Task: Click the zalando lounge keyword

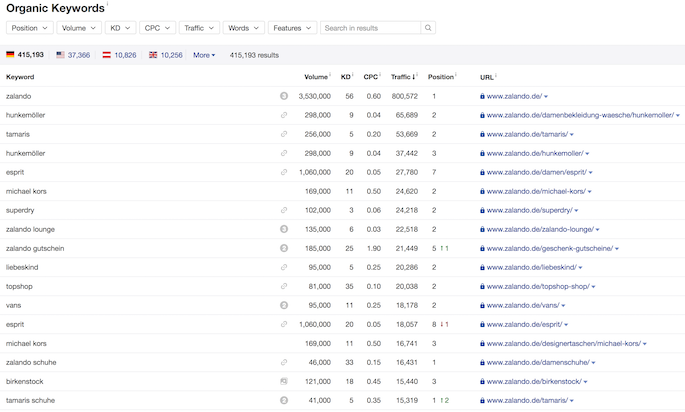Action: pos(30,229)
